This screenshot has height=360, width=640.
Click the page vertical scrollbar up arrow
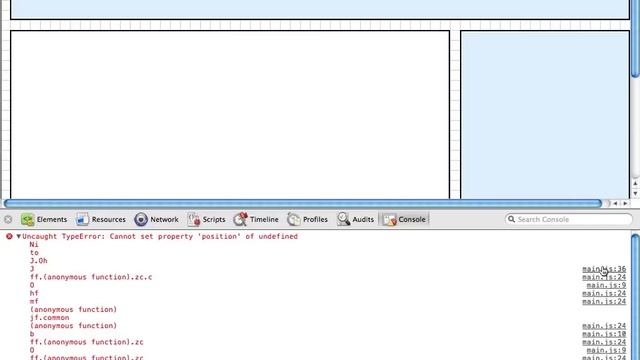[635, 184]
